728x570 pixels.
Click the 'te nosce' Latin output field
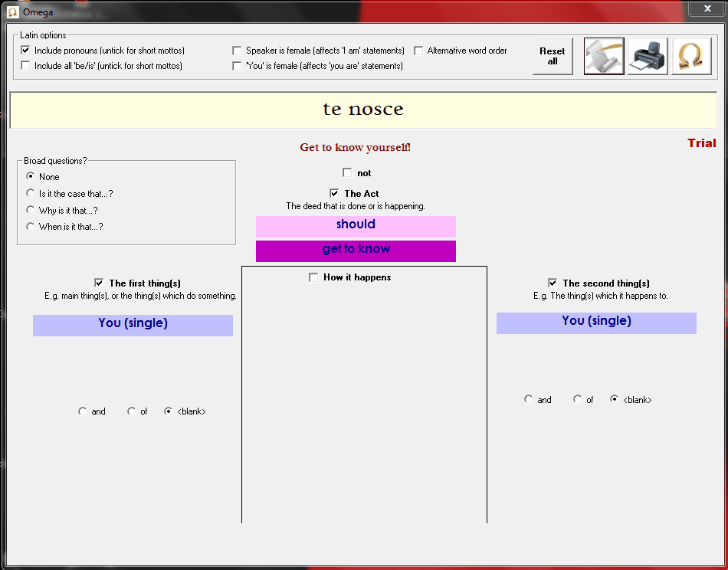(363, 110)
